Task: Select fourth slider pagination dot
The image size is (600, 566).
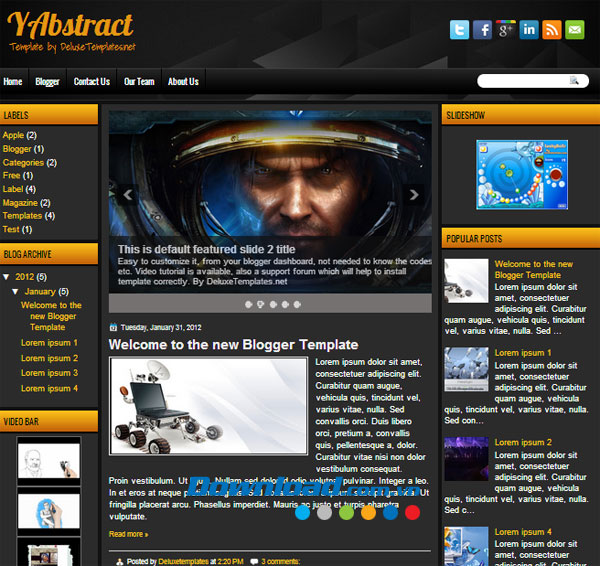Action: [285, 305]
